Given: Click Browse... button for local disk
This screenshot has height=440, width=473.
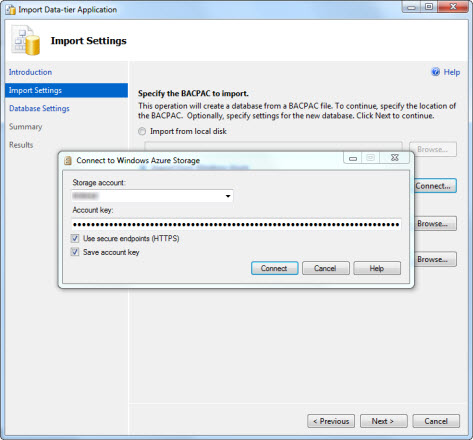Looking at the screenshot, I should 433,149.
